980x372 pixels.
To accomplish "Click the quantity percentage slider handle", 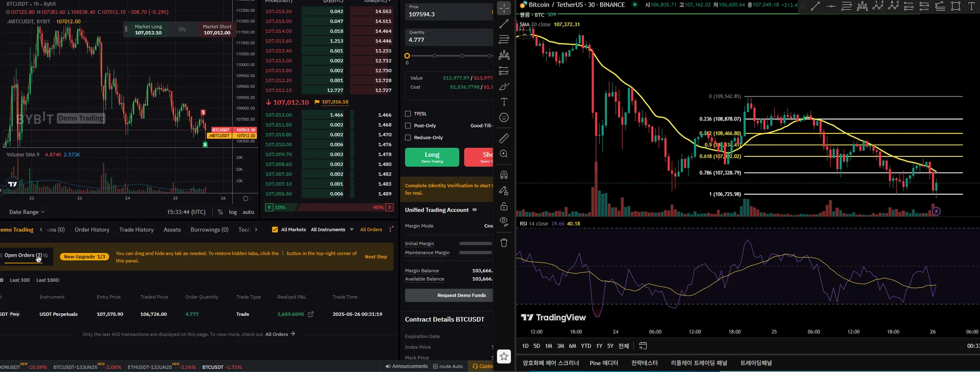I will pos(407,56).
